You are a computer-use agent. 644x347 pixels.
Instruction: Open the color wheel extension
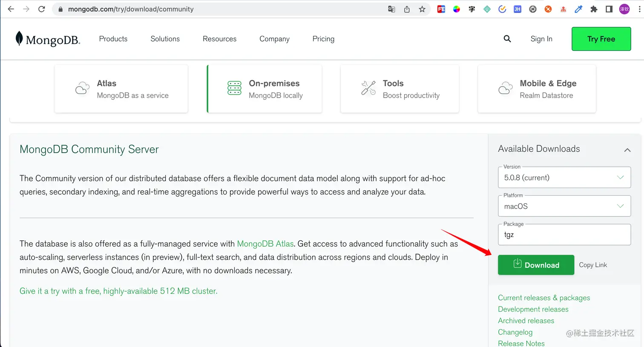click(457, 9)
